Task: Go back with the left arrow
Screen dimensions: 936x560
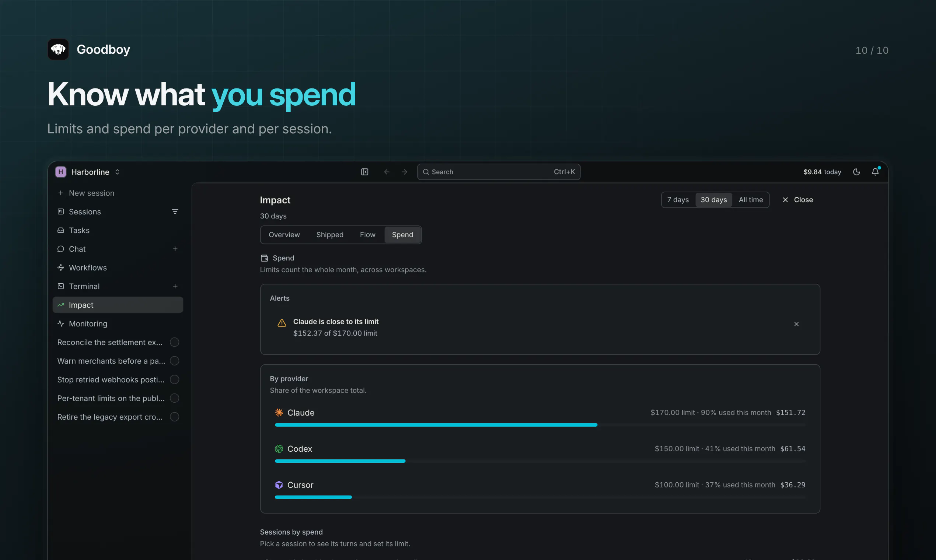Action: pos(387,172)
